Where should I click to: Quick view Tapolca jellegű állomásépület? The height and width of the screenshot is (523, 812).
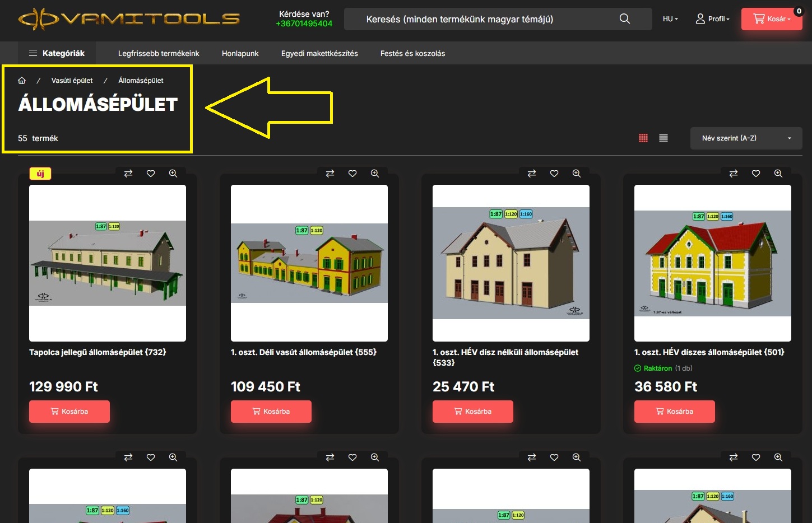(x=173, y=174)
